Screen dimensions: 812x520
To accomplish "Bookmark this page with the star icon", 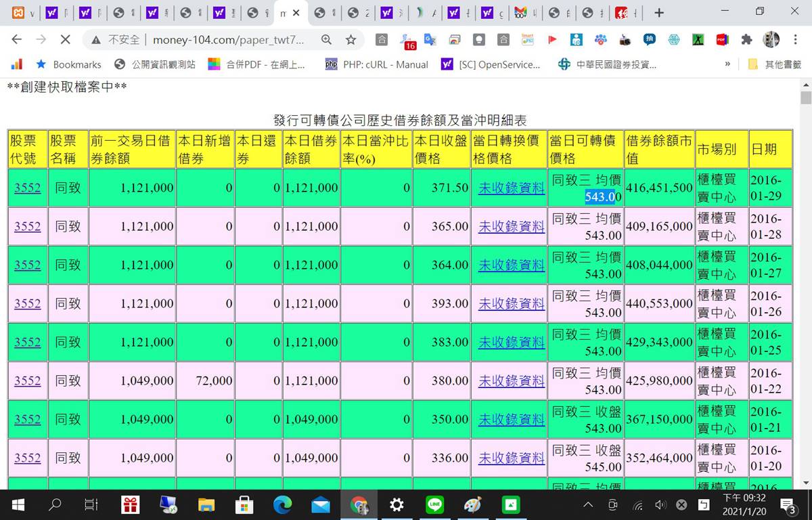I will [351, 40].
